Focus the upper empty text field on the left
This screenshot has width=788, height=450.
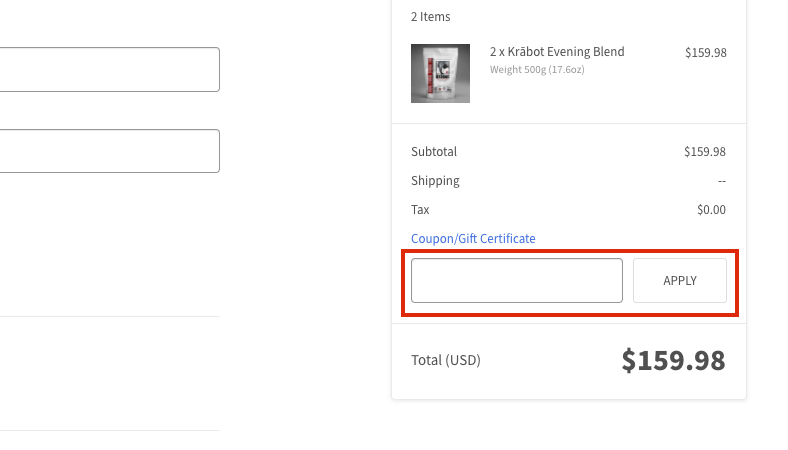tap(110, 69)
